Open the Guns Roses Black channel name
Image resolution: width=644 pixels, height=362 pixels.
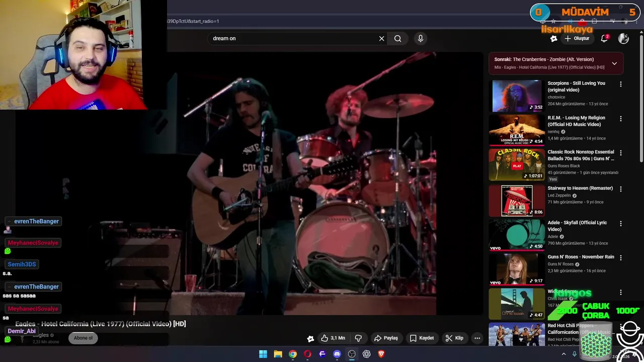(563, 166)
